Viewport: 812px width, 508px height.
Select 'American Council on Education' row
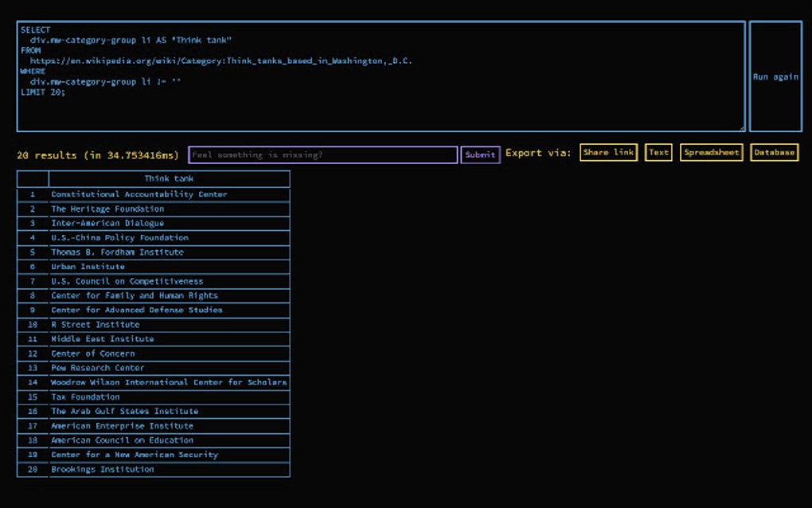pyautogui.click(x=154, y=440)
